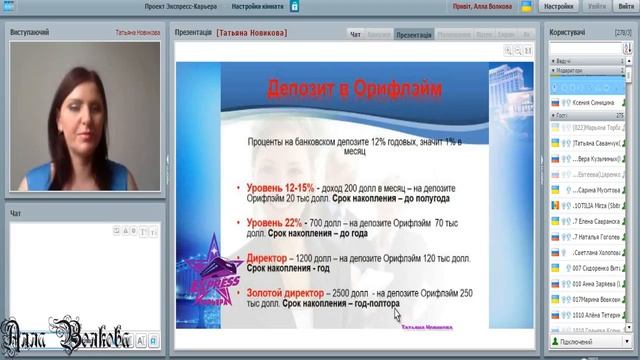
Task: Collapse the Ведучі group
Action: pos(587,61)
